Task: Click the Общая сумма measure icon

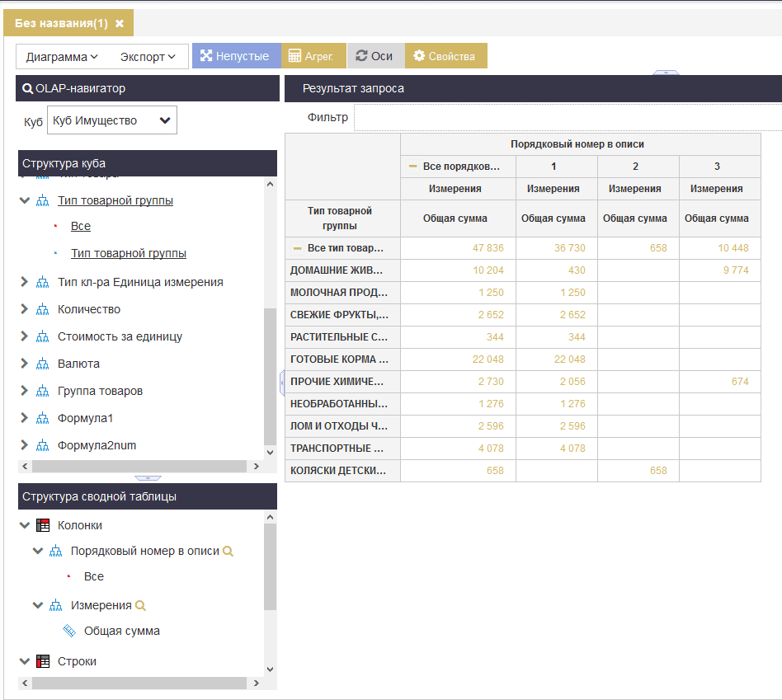Action: pyautogui.click(x=69, y=632)
